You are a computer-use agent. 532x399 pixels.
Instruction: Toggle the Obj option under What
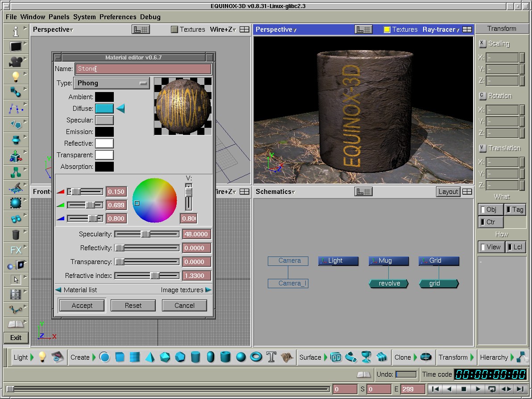[x=490, y=210]
